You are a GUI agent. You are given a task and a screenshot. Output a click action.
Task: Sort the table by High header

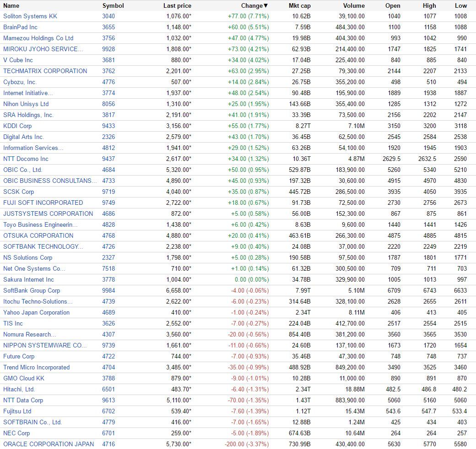(429, 6)
